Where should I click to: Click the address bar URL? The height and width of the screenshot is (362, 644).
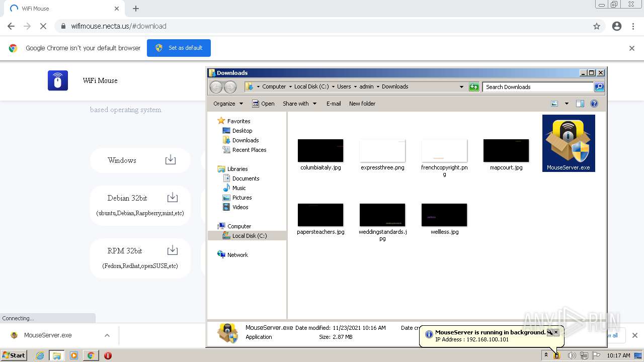click(119, 26)
